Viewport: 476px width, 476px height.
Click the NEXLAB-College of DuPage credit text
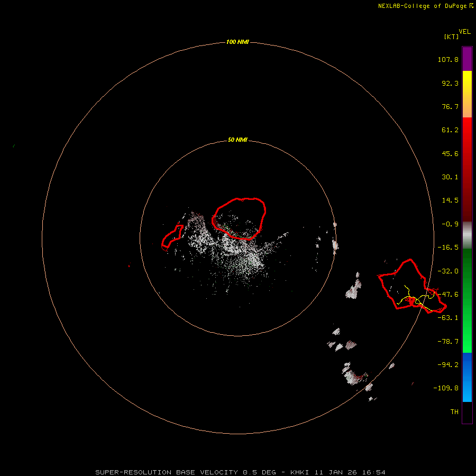(x=425, y=6)
